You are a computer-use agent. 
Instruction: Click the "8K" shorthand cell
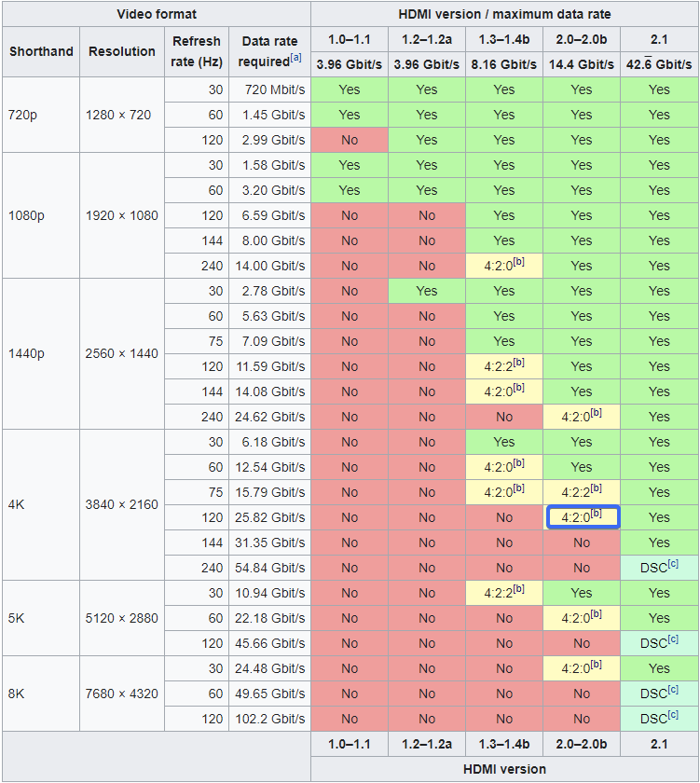tap(41, 694)
